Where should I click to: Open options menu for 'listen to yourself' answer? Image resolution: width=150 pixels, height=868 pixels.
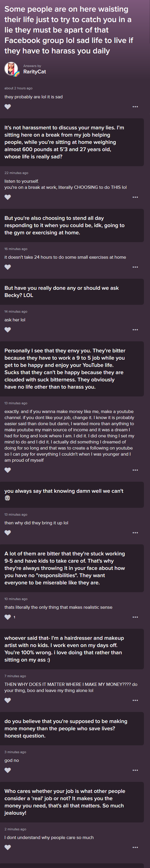click(135, 197)
